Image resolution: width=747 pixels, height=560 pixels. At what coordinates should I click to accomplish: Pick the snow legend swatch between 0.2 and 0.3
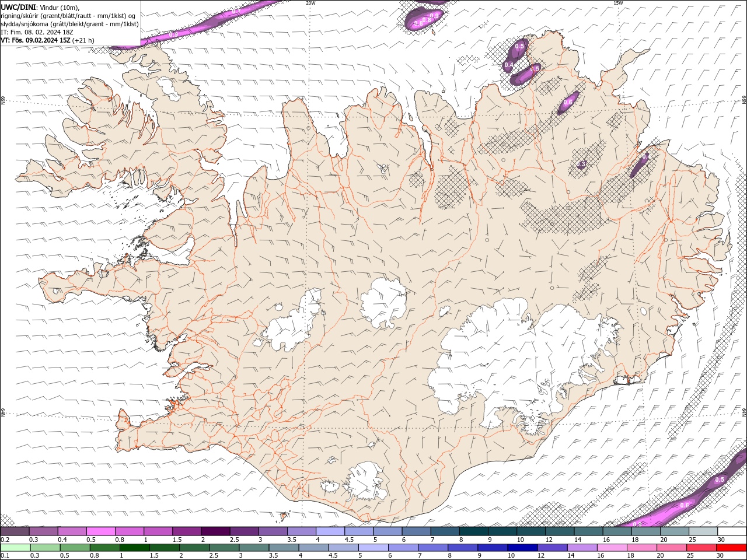click(15, 531)
